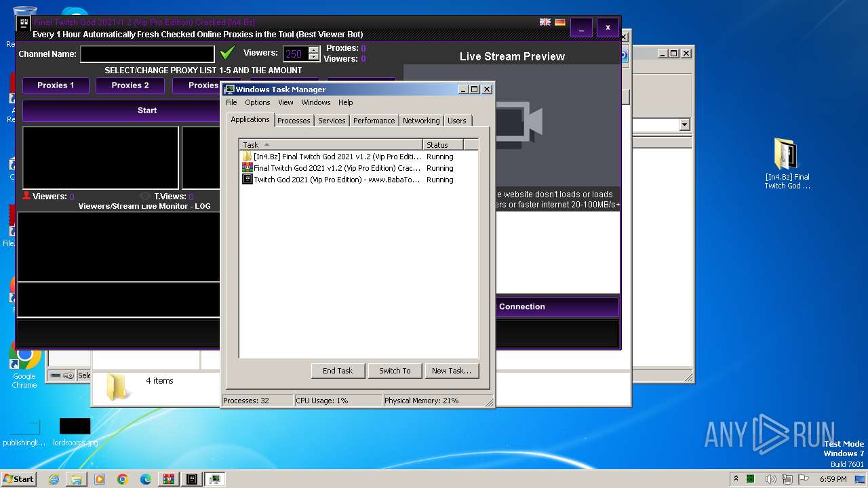Open the Help menu in Task Manager

346,102
